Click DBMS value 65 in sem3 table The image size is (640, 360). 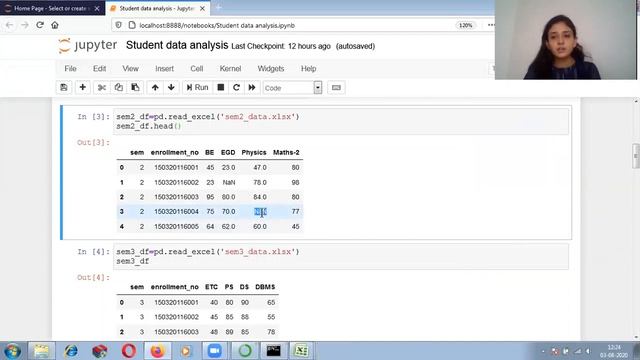click(x=271, y=302)
